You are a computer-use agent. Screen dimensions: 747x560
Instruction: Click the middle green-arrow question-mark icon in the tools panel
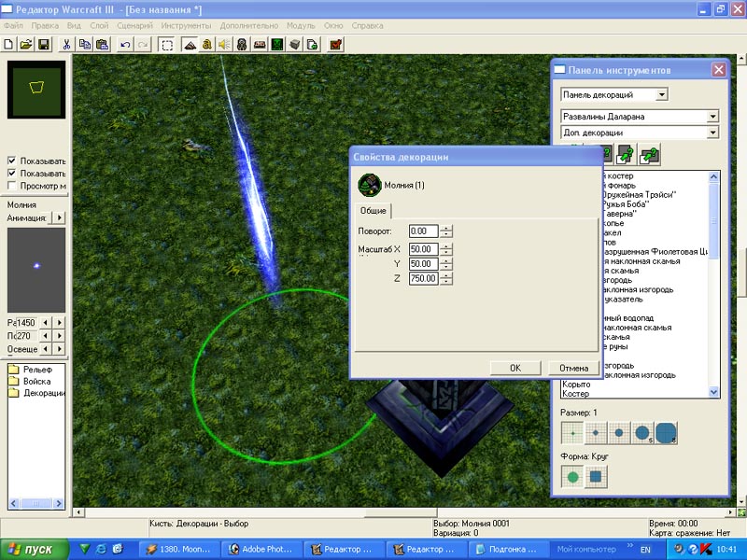click(x=626, y=154)
